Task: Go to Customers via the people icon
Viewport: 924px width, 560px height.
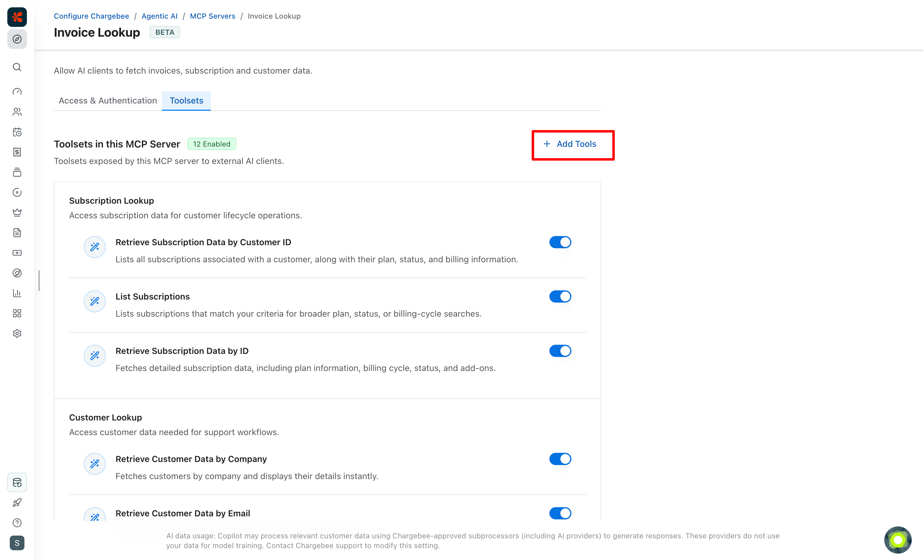Action: point(17,112)
